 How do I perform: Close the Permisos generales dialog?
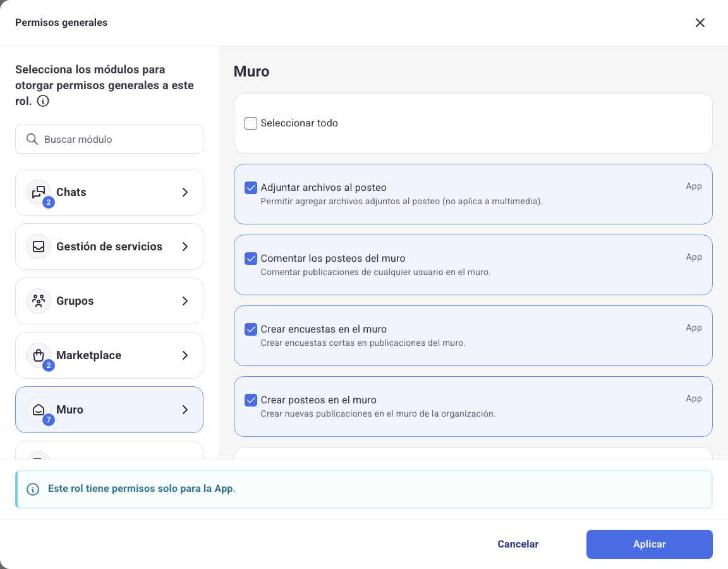tap(700, 23)
